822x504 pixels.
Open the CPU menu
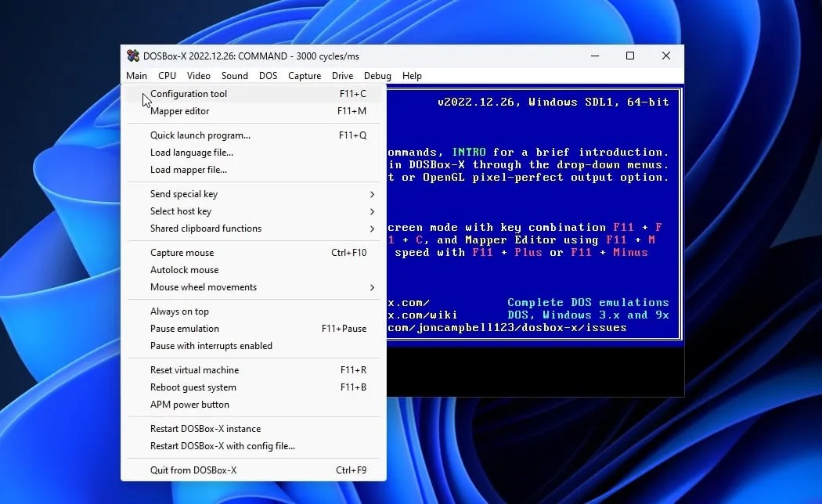tap(167, 75)
